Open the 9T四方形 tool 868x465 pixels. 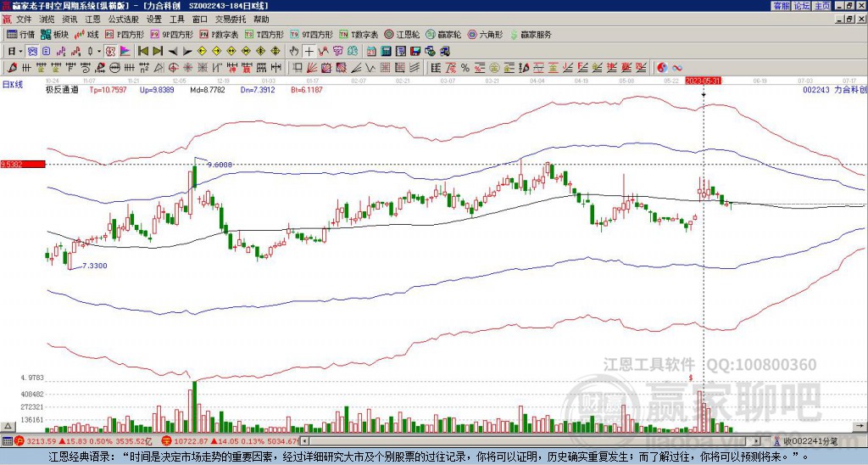(311, 34)
